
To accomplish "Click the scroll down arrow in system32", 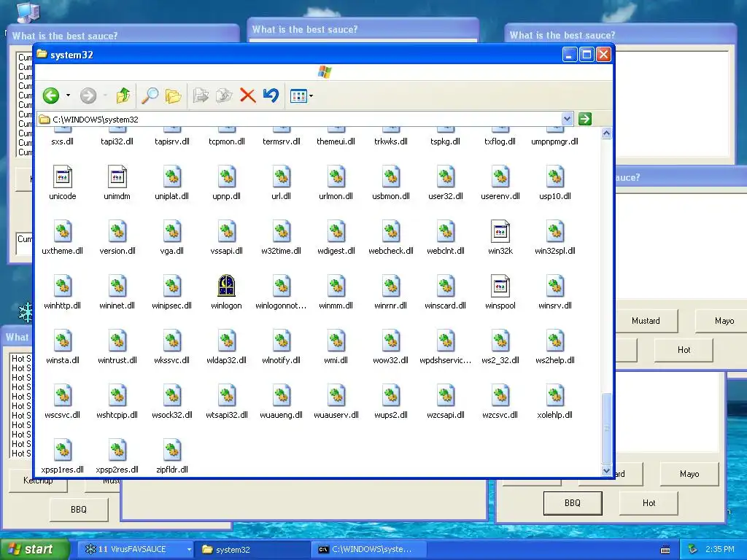I will pos(606,470).
